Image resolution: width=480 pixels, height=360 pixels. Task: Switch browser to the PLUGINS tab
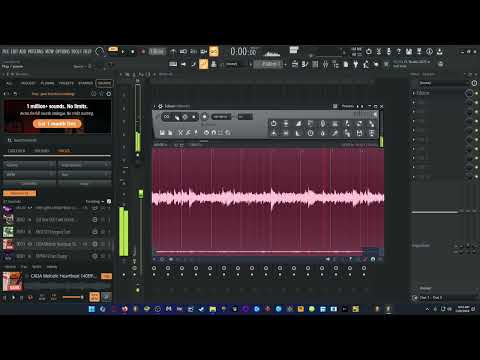[47, 83]
